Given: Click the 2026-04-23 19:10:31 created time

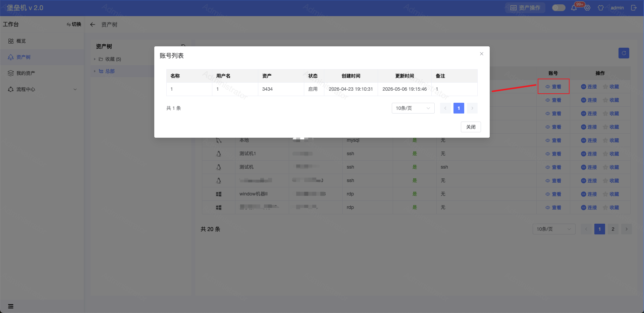Looking at the screenshot, I should point(351,89).
